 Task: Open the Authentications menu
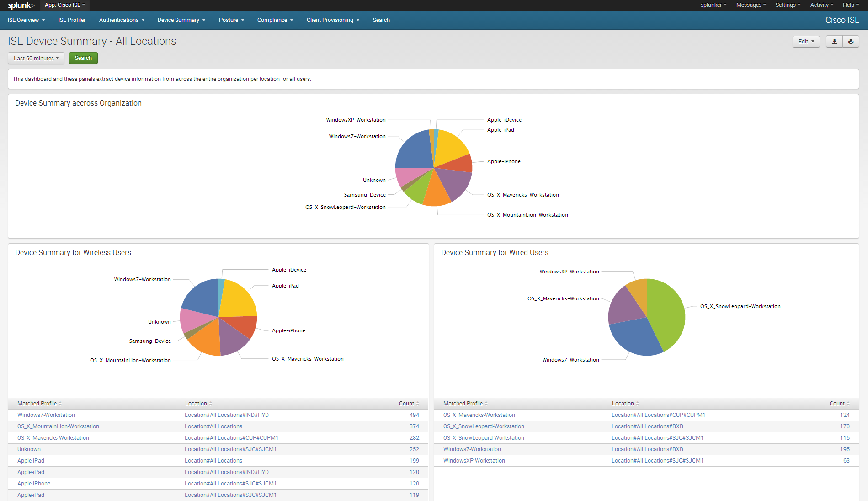point(122,20)
